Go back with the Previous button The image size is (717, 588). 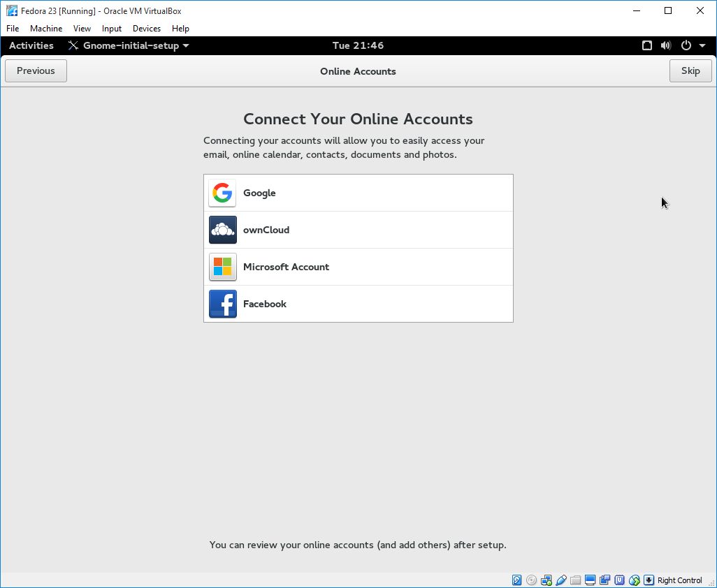click(x=36, y=71)
